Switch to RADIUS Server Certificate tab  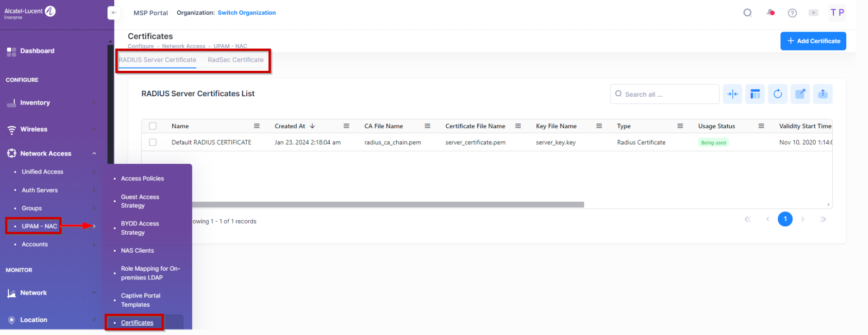coord(157,60)
